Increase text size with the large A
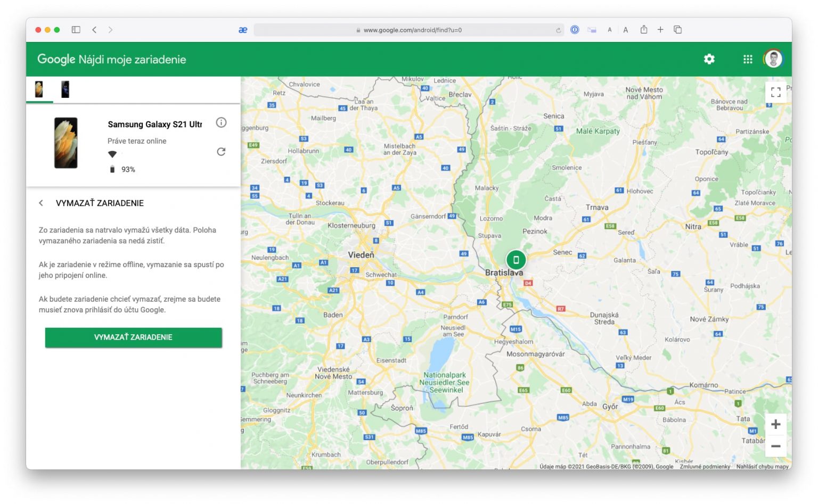The height and width of the screenshot is (504, 818). [626, 30]
